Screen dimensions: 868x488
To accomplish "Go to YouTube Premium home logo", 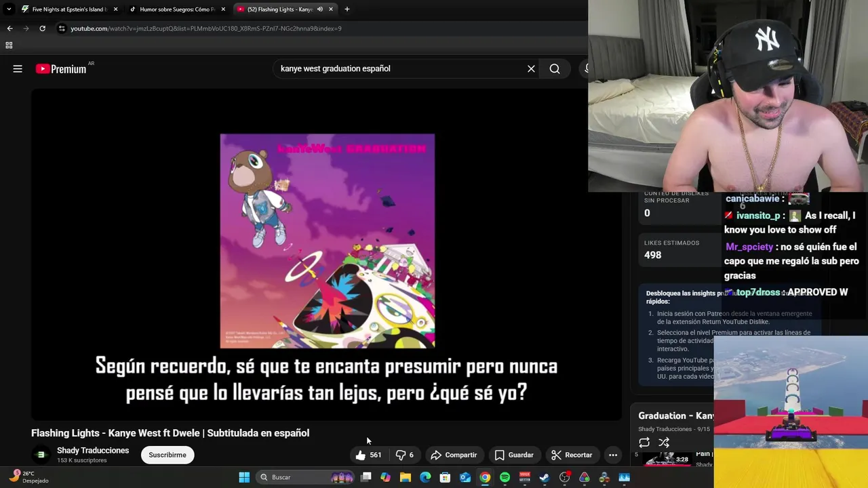I will [x=61, y=68].
